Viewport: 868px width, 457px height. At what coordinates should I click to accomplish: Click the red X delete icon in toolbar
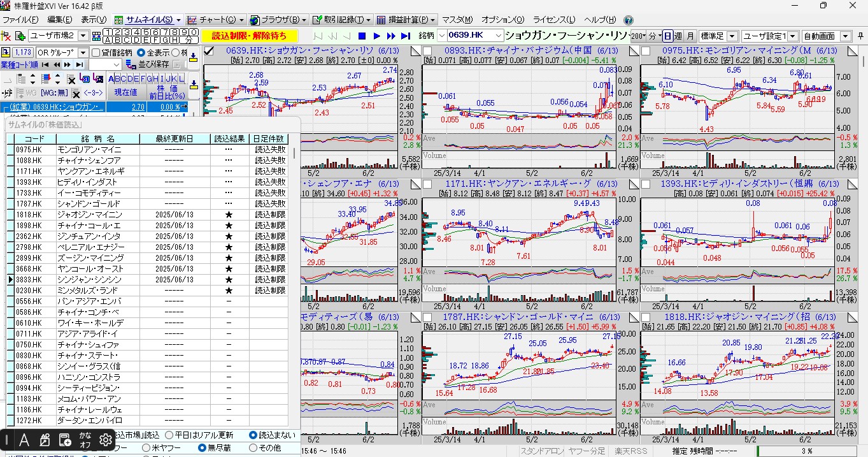[x=7, y=36]
